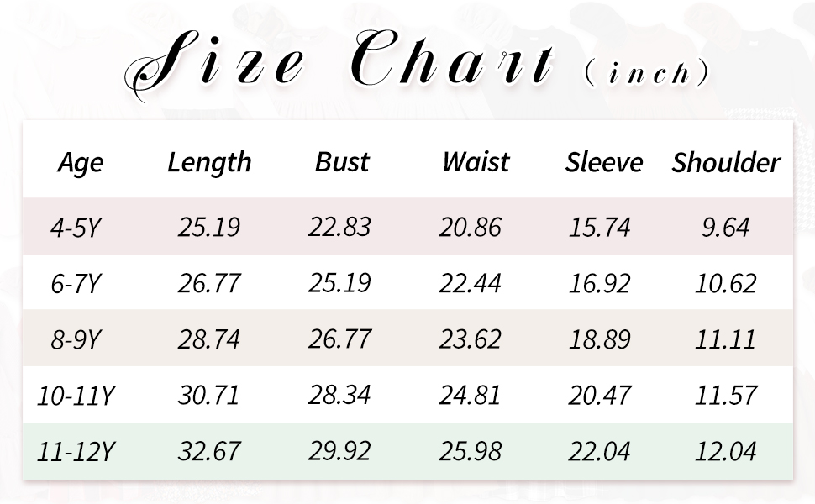This screenshot has width=815, height=504.
Task: Click the Bust column header
Action: 342,162
